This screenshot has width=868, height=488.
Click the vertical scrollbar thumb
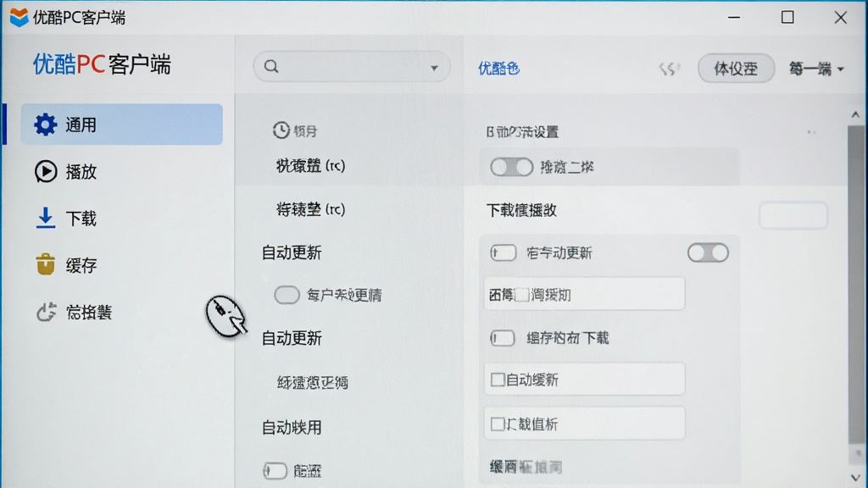pos(856,285)
